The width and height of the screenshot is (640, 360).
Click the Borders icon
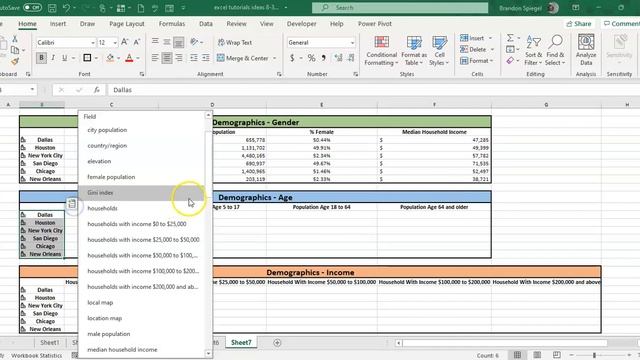[x=87, y=58]
